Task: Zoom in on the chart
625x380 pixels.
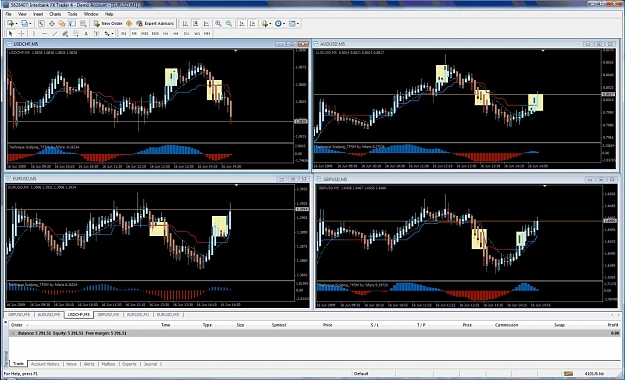Action: [x=218, y=24]
